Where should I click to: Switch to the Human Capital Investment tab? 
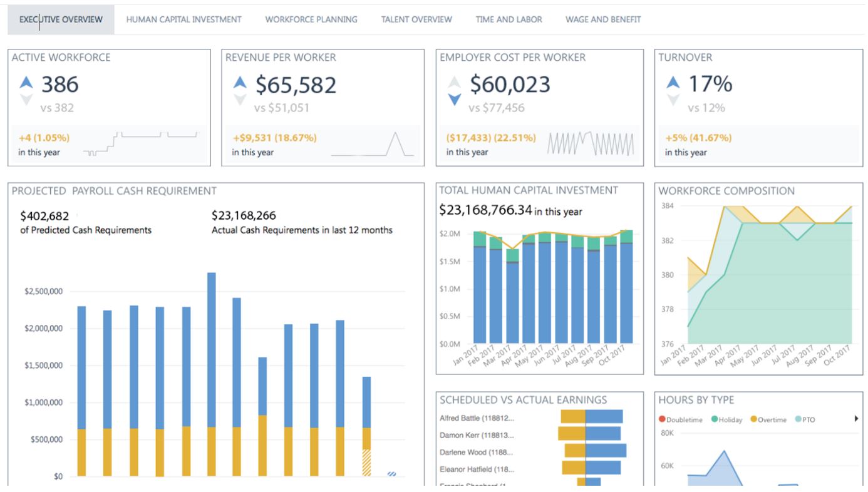[x=183, y=19]
